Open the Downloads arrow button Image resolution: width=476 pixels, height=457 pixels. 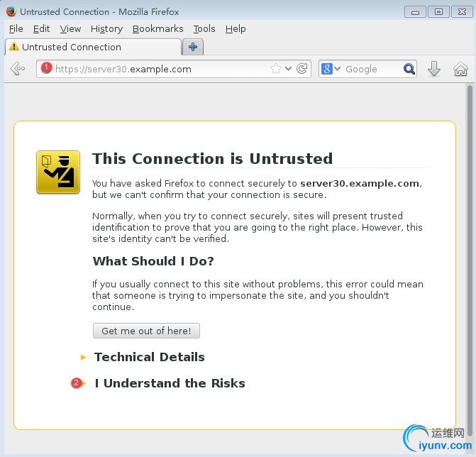tap(434, 69)
